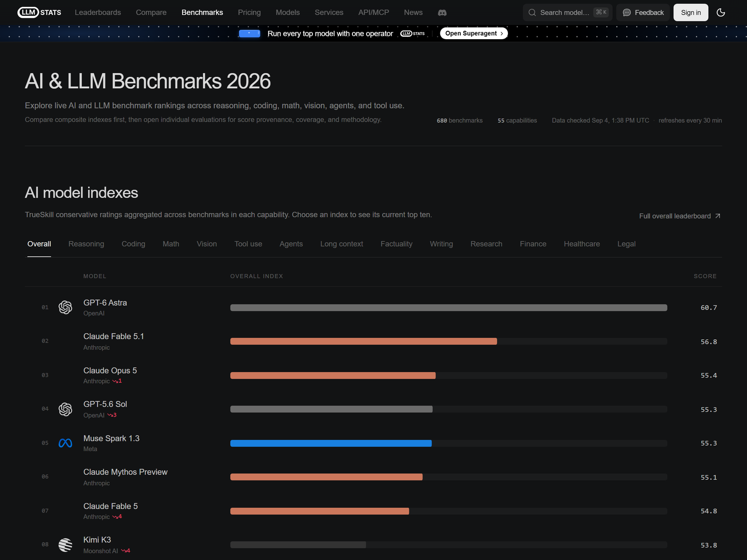The width and height of the screenshot is (747, 560).
Task: Open the Discord icon in the navbar
Action: coord(442,13)
